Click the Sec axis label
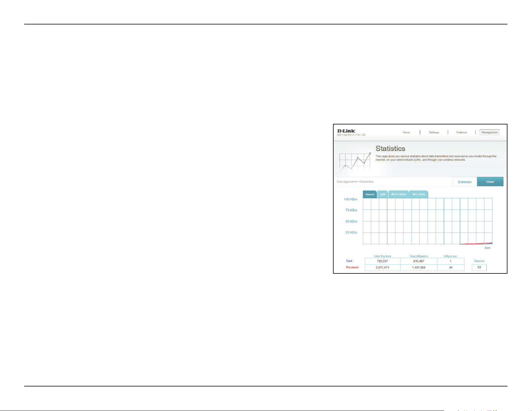 pos(487,248)
